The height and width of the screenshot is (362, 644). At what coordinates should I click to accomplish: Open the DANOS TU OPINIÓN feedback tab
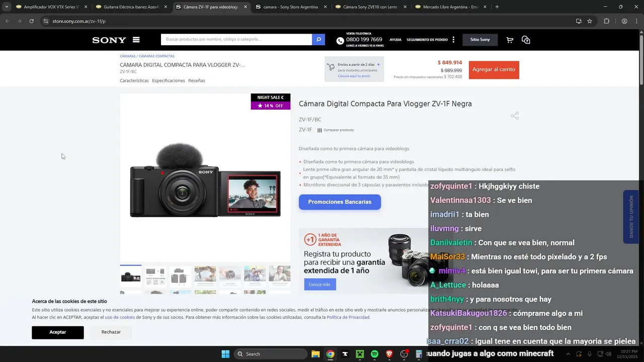coord(631,217)
